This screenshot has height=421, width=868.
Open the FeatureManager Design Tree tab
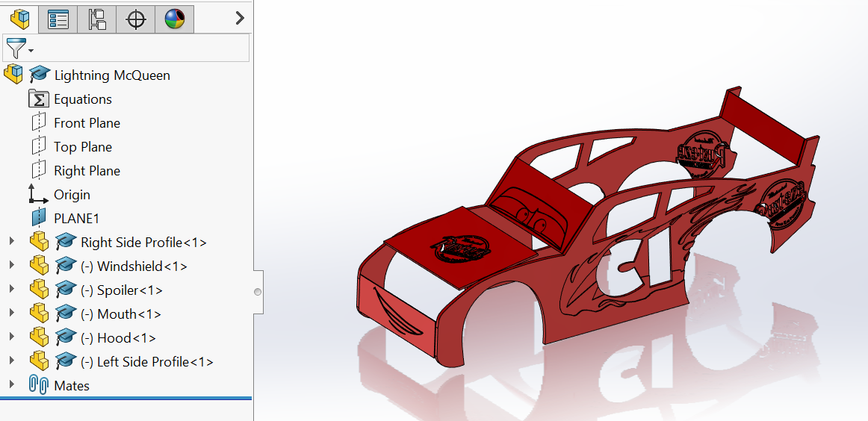[19, 19]
